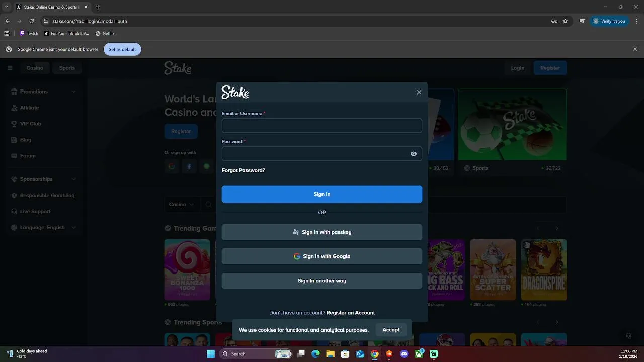Screen dimensions: 644x362
Task: Sign up with the Facebook icon
Action: (x=189, y=166)
